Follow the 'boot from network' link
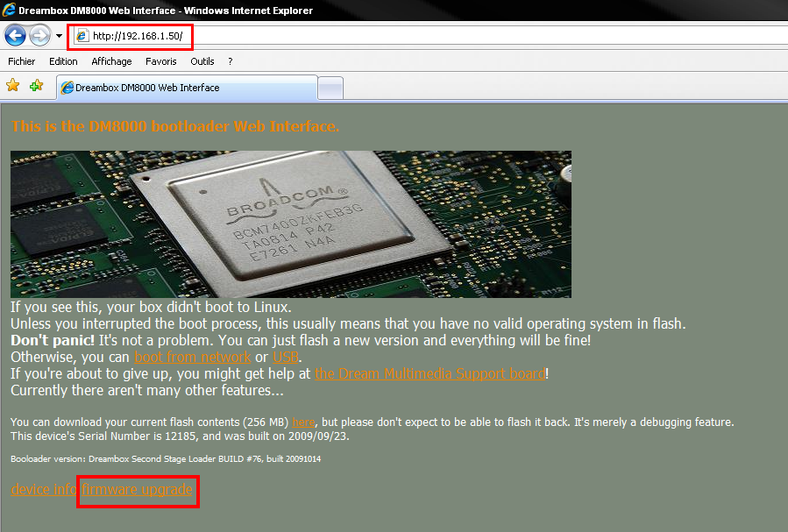This screenshot has width=788, height=532. tap(193, 358)
